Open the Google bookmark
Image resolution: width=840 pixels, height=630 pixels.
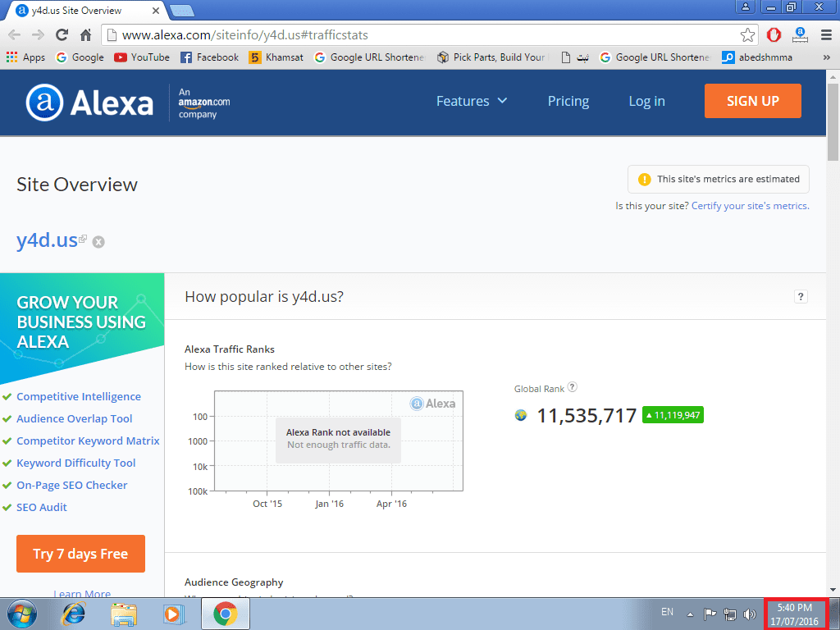80,57
